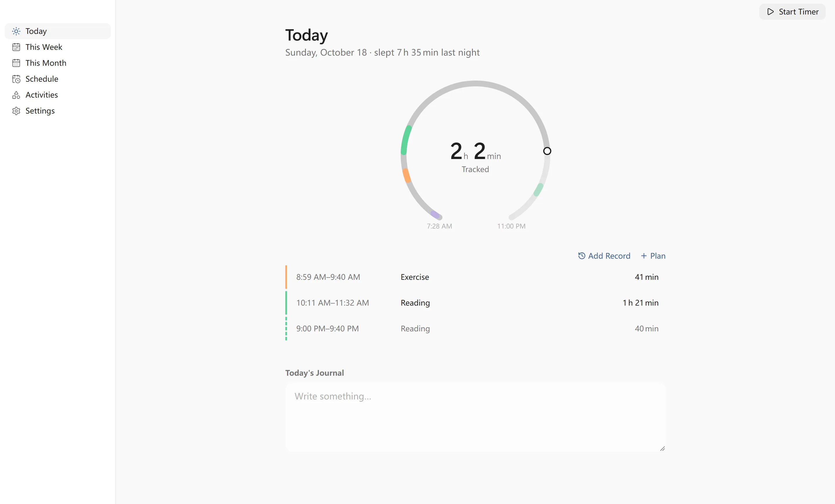Select the 9:00 PM–9:40 PM planned time
Viewport: 835px width, 504px height.
(x=327, y=329)
